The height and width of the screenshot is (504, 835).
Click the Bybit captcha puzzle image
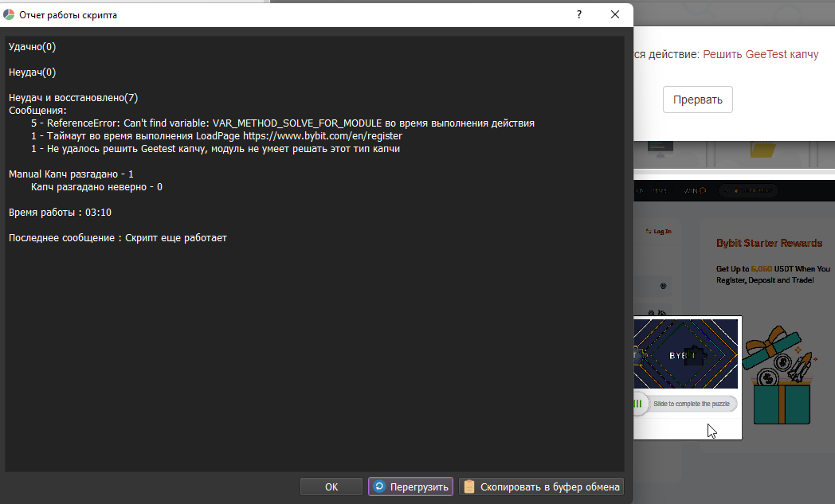pos(686,354)
